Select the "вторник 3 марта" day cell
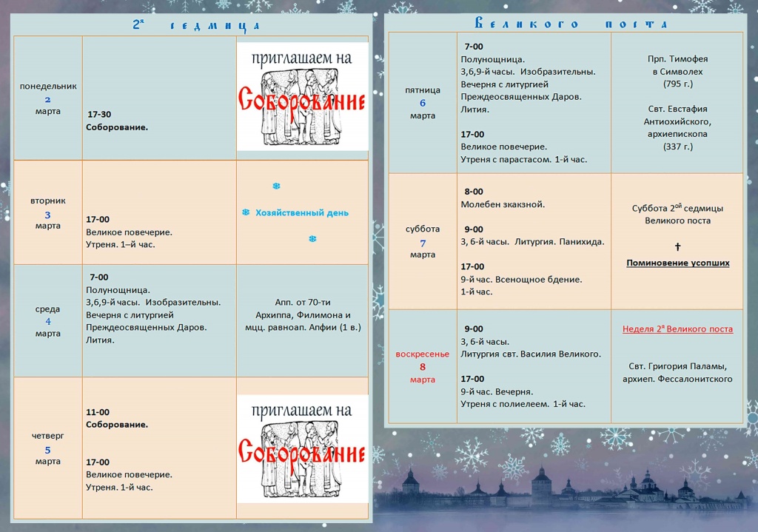Screen dimensions: 758x532 (48, 213)
